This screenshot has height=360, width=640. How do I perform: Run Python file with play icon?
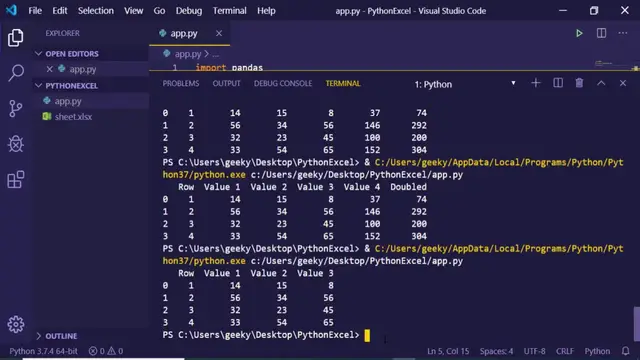pos(579,33)
